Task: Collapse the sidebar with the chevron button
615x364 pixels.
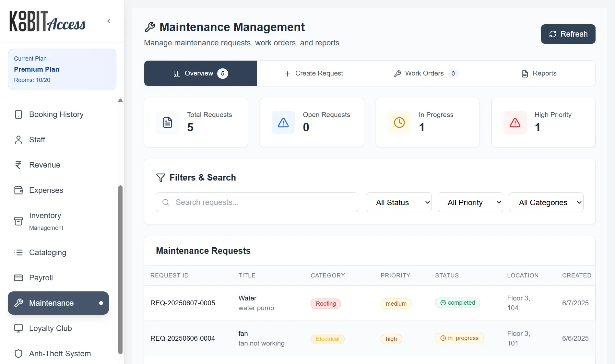Action: (x=109, y=21)
